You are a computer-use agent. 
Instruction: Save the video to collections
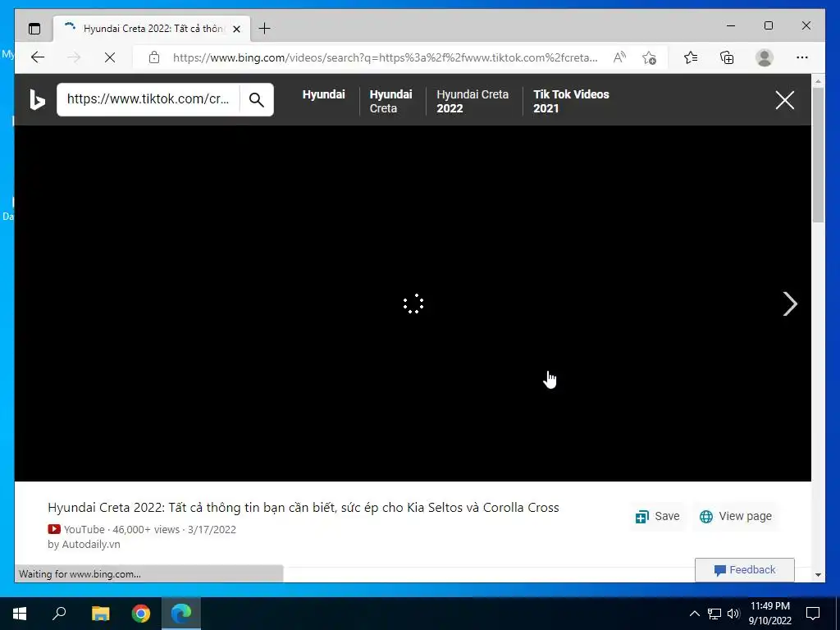pyautogui.click(x=657, y=516)
